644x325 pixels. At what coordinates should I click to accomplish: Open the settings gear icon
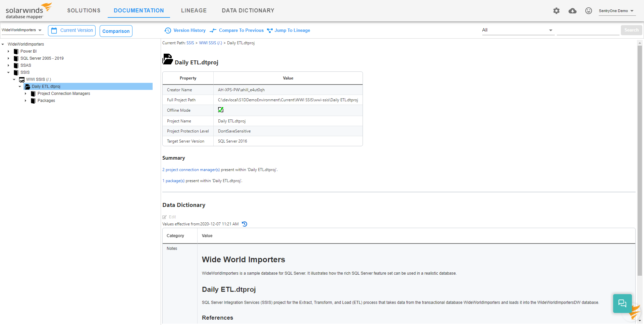pyautogui.click(x=556, y=11)
